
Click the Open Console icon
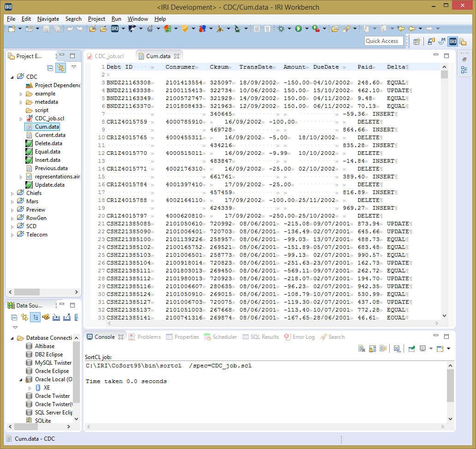coord(440,349)
